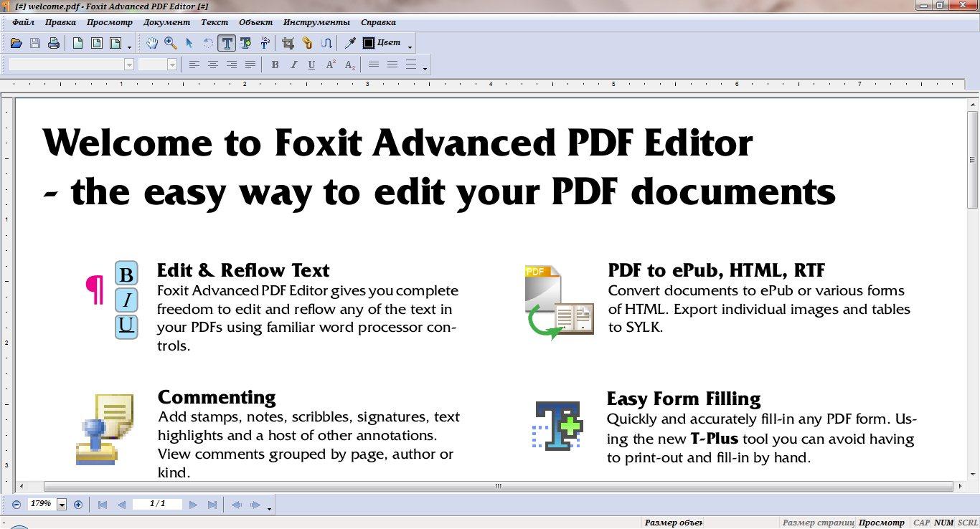The width and height of the screenshot is (980, 529).
Task: Click the 1 / 1 page number field
Action: 158,504
